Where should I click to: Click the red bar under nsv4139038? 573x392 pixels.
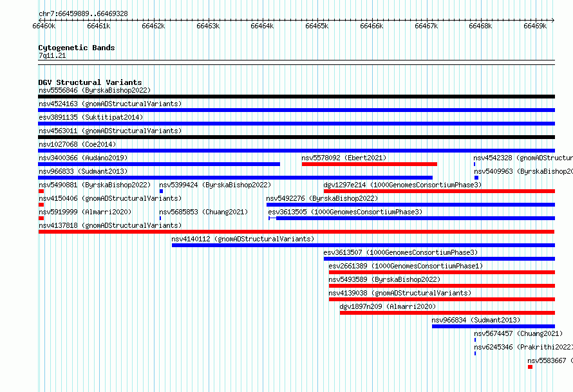click(442, 299)
